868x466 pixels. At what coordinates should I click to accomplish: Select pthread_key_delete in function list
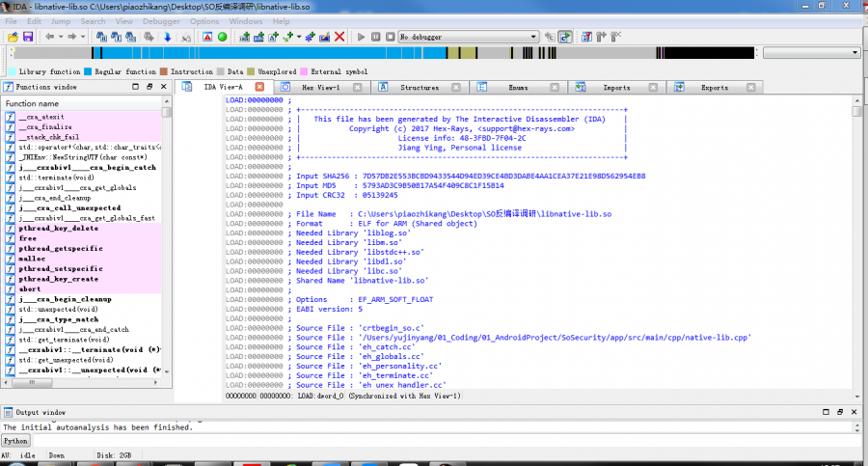pos(59,229)
